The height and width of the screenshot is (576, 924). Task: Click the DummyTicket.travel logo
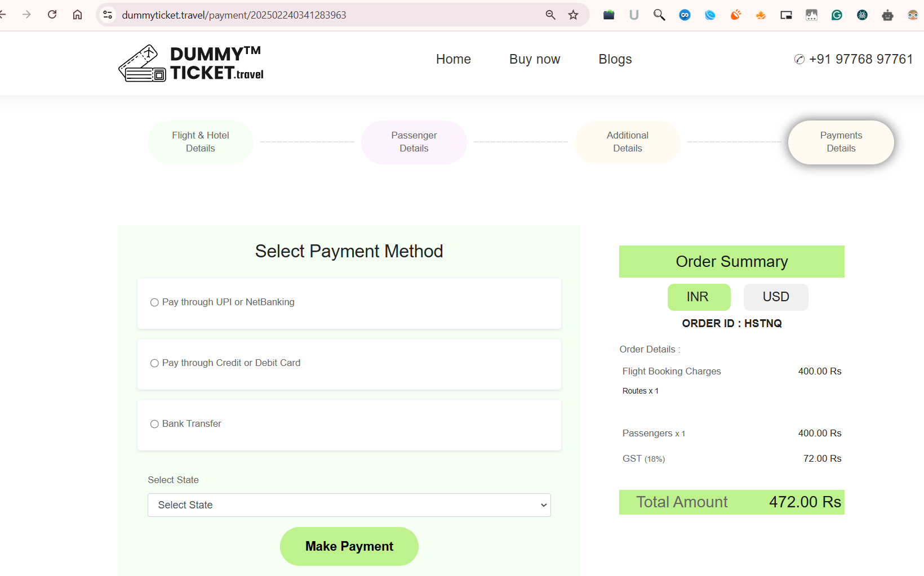tap(191, 63)
